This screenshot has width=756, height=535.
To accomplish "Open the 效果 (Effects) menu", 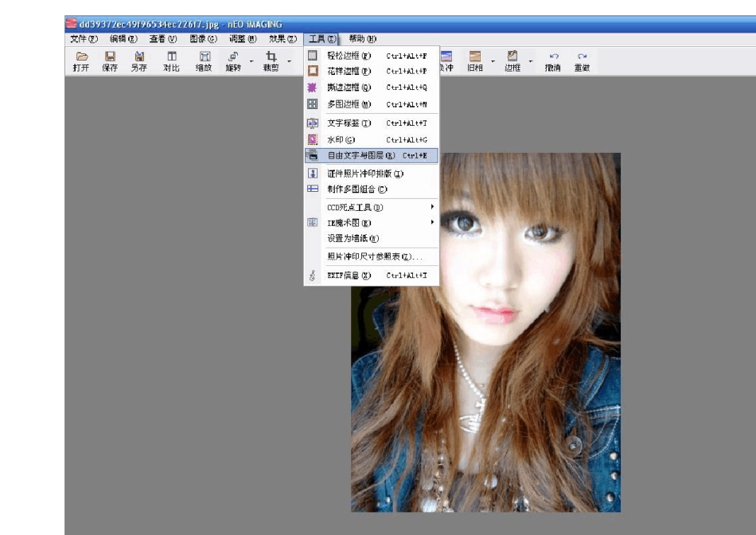I will click(x=283, y=38).
